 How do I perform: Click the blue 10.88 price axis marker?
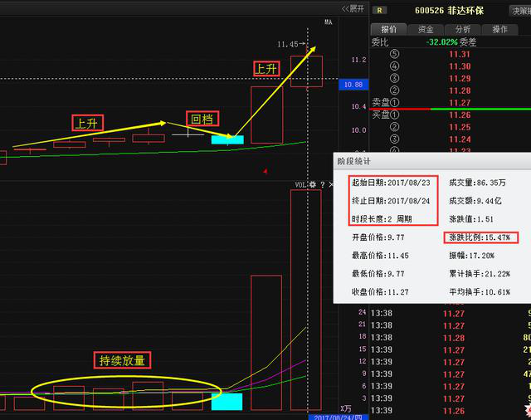[352, 85]
